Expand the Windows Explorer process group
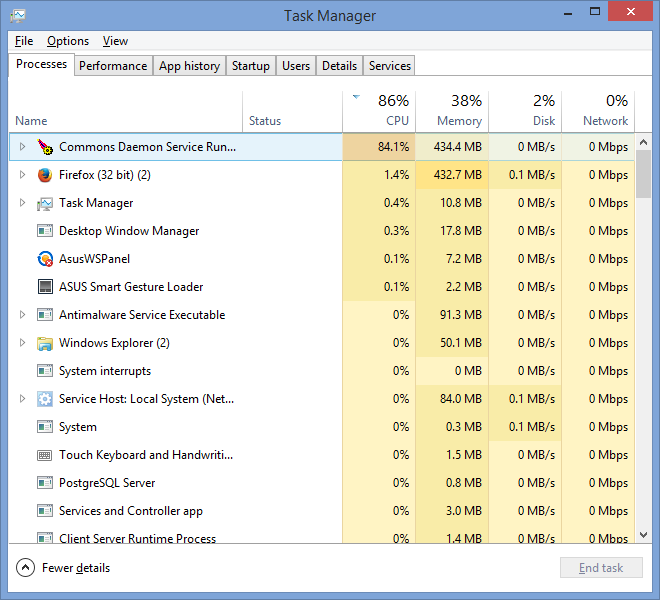 tap(23, 343)
